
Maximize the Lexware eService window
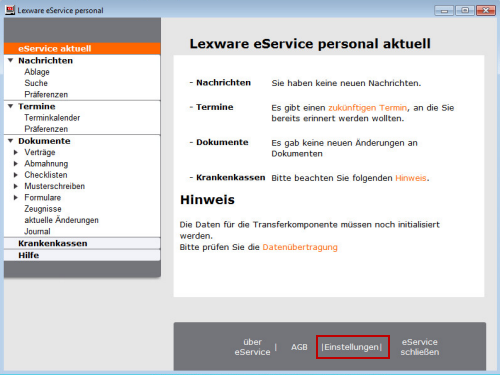tap(465, 11)
